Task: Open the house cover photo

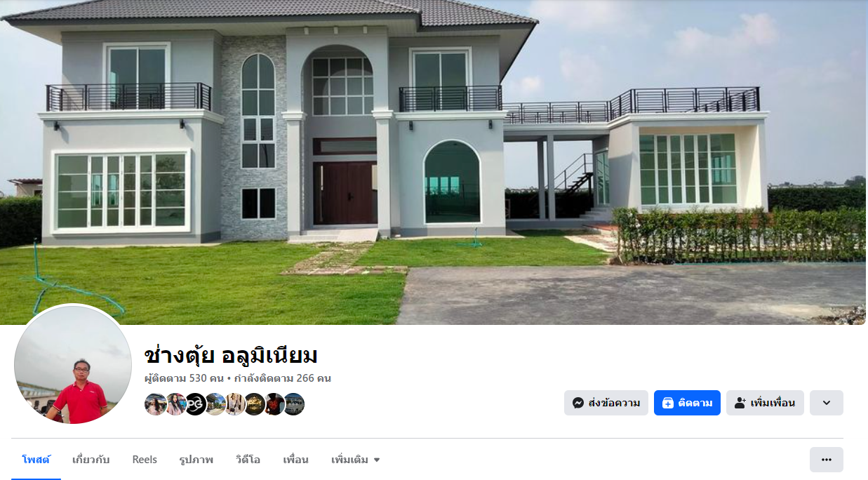Action: (434, 162)
